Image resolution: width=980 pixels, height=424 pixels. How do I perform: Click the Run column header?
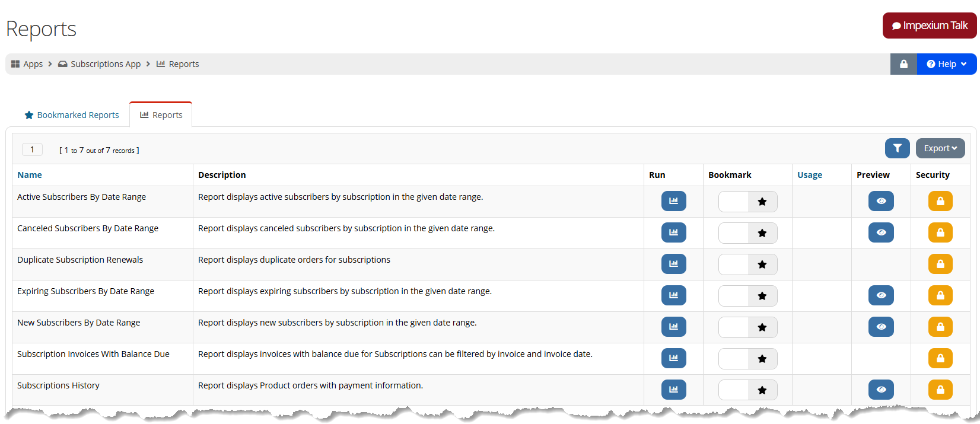point(657,175)
